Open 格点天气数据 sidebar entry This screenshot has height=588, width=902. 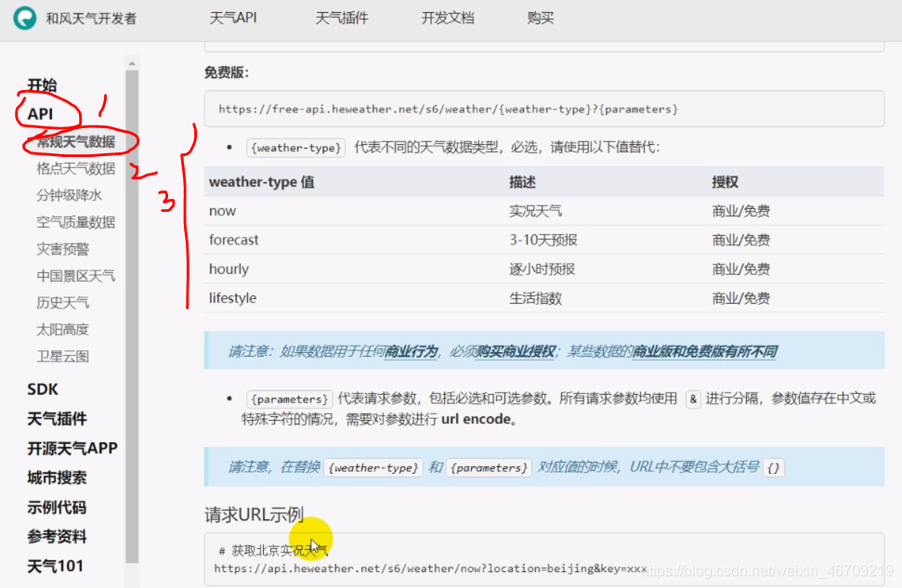[76, 168]
